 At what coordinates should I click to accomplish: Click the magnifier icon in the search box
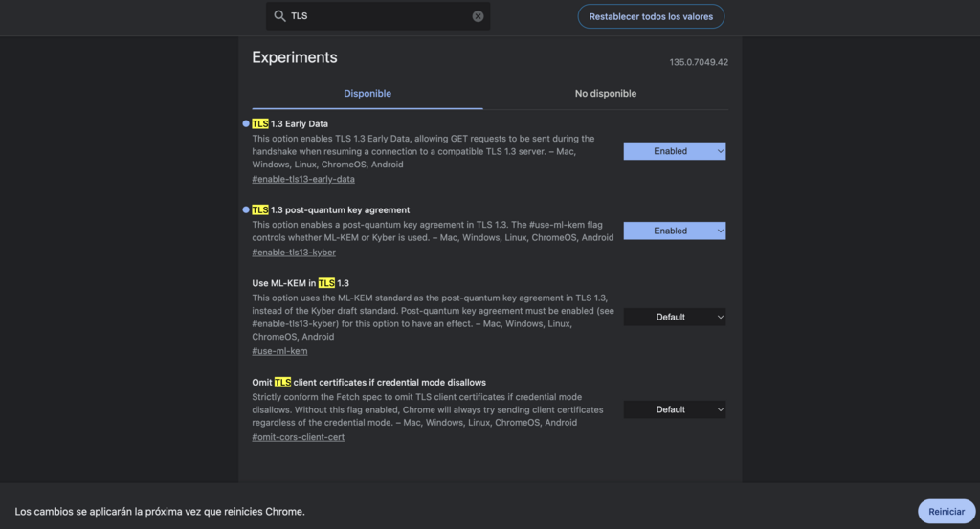point(279,16)
